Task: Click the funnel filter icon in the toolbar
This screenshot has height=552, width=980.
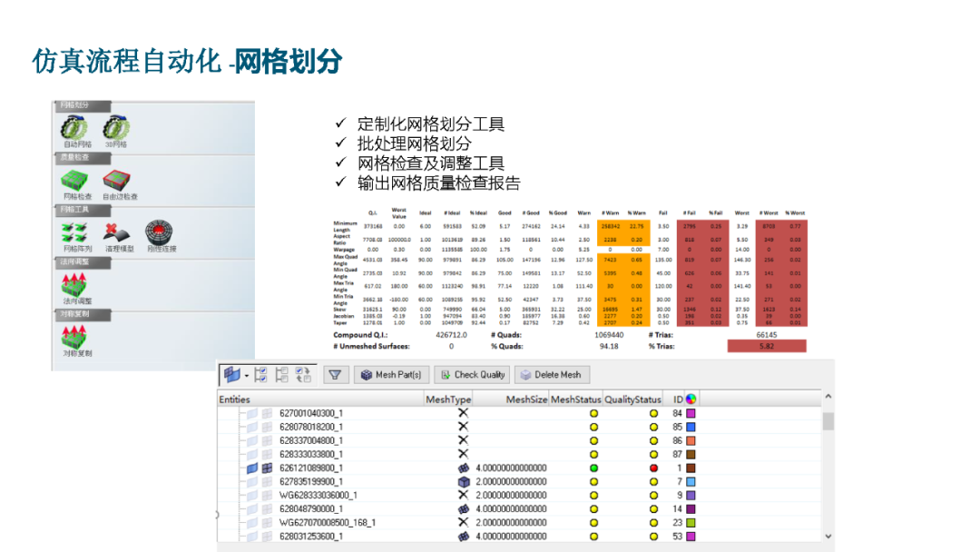Action: tap(335, 374)
